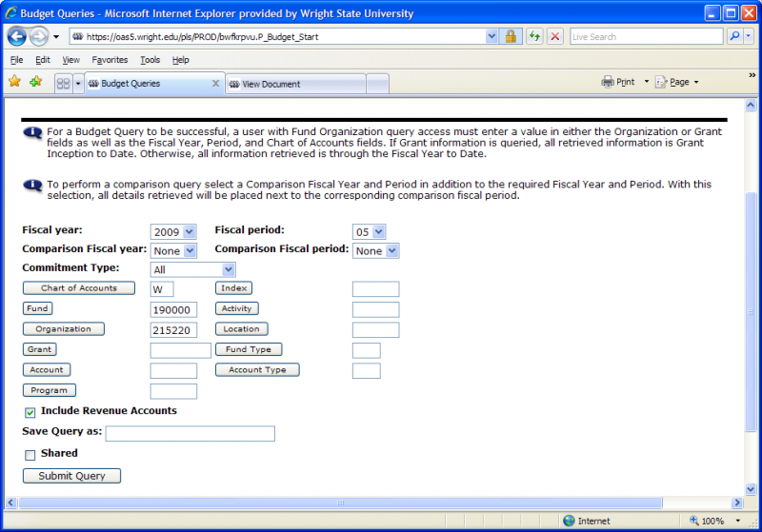
Task: Open the Fiscal period dropdown
Action: click(x=369, y=232)
